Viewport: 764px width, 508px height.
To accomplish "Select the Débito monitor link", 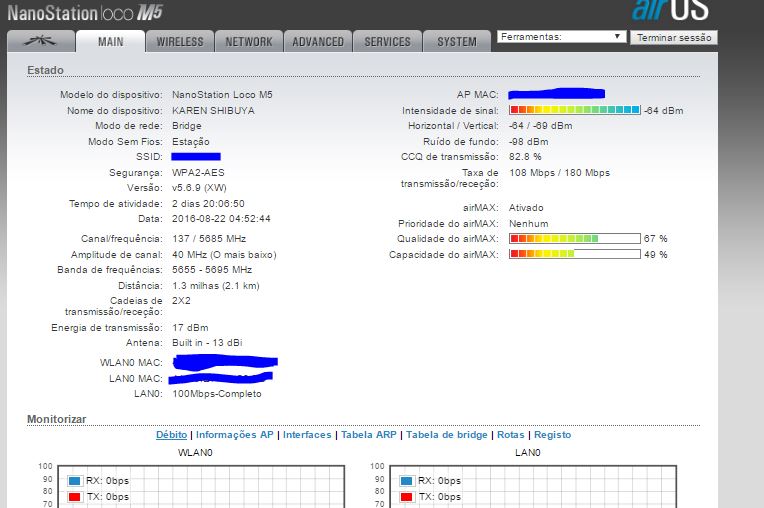I will (172, 434).
